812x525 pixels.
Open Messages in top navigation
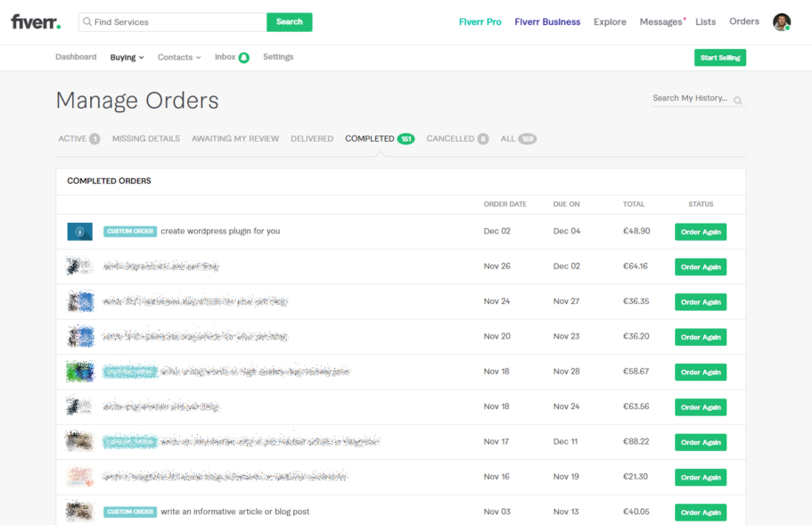[x=660, y=21]
